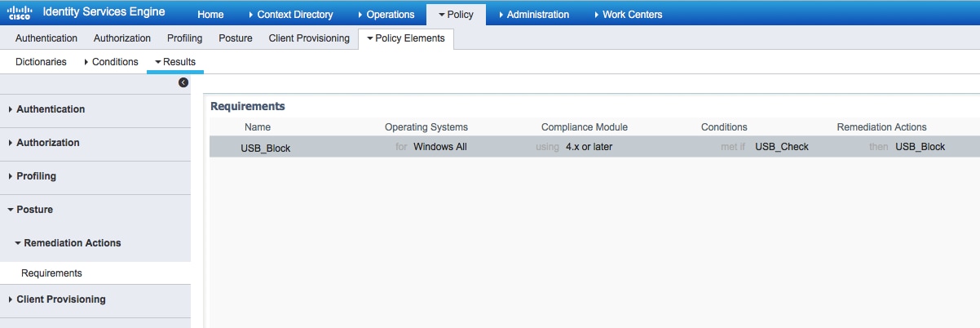Click the USB_Block remediation action value
The height and width of the screenshot is (328, 980).
coord(920,147)
